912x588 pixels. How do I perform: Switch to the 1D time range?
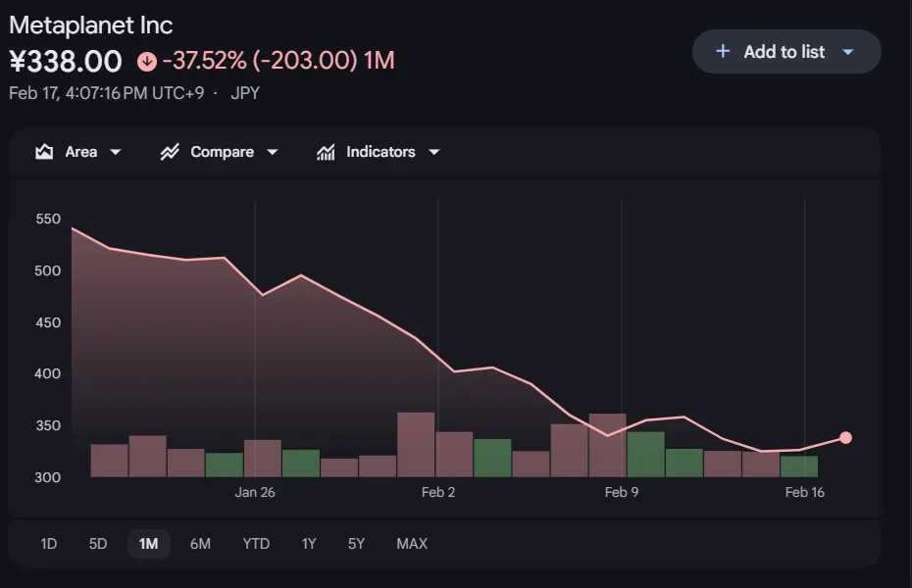(x=47, y=543)
